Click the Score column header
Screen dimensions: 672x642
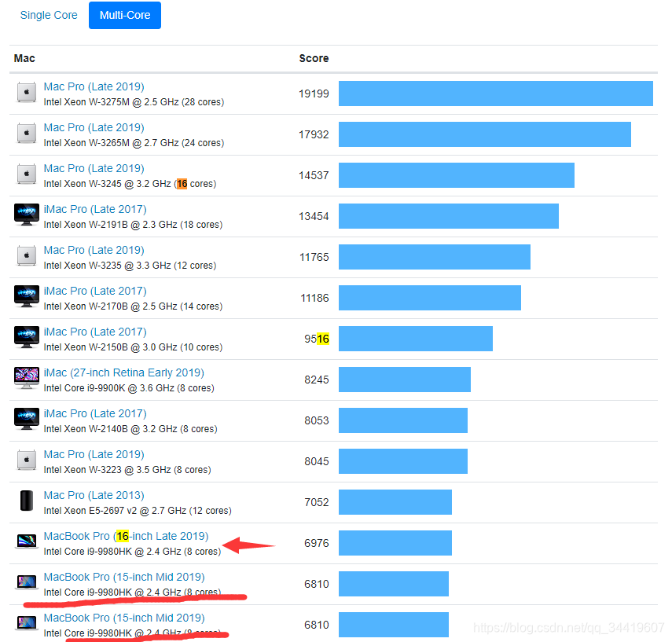[314, 58]
